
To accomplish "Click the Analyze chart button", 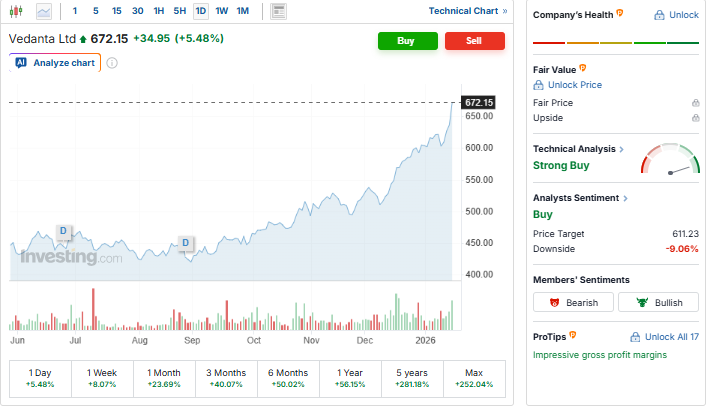I will point(55,63).
